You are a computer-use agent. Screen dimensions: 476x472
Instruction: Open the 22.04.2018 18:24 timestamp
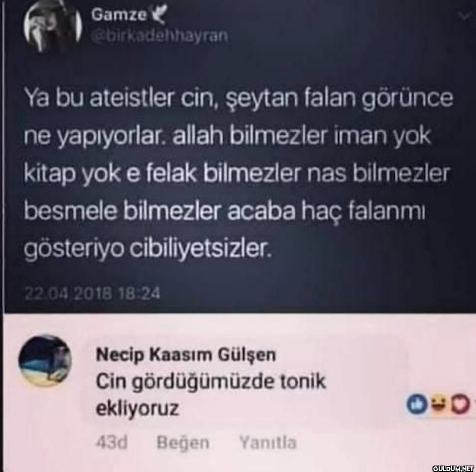92,293
